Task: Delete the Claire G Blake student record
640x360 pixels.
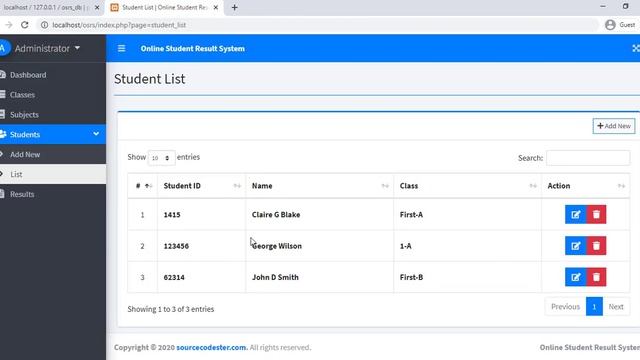Action: click(x=596, y=215)
